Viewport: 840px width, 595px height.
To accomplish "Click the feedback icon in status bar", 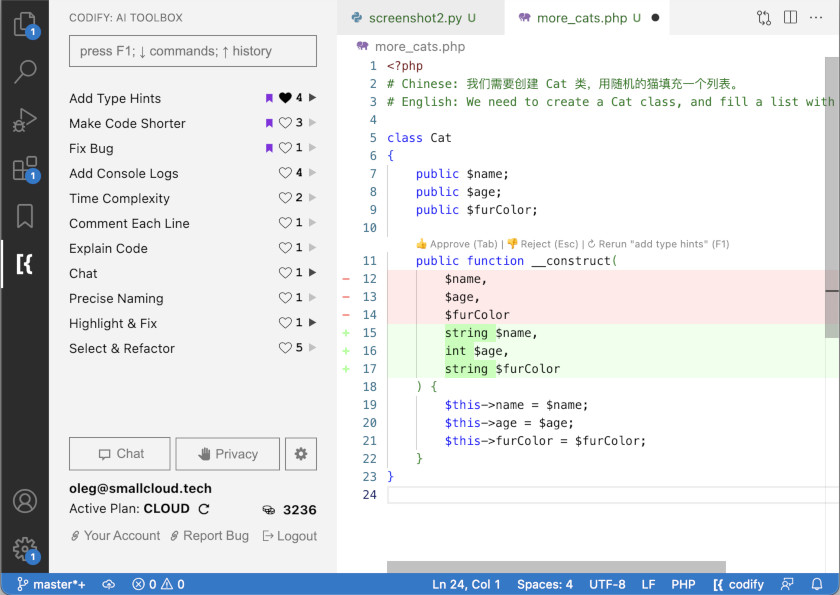I will [x=787, y=584].
